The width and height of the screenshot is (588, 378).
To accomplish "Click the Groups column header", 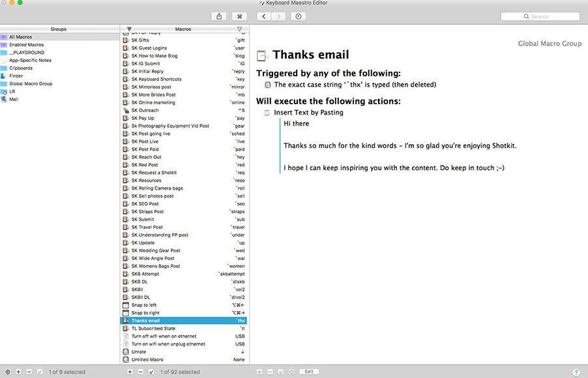I will click(59, 29).
